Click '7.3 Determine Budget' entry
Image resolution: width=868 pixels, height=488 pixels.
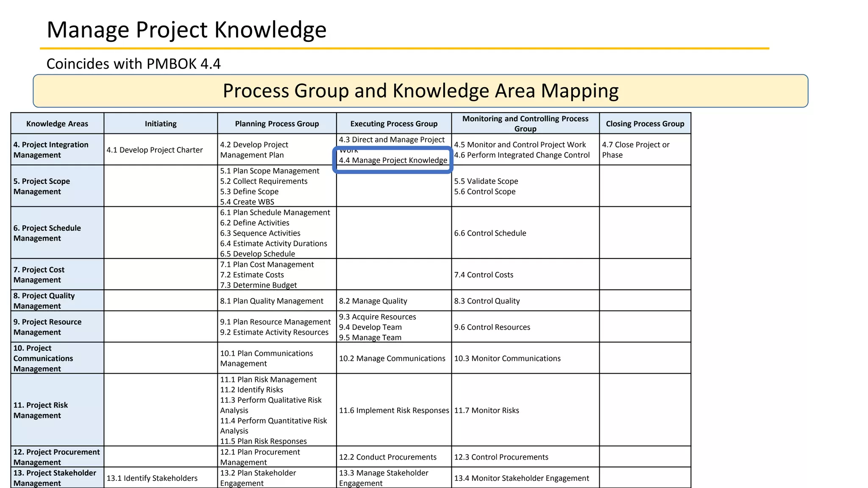[x=259, y=285]
